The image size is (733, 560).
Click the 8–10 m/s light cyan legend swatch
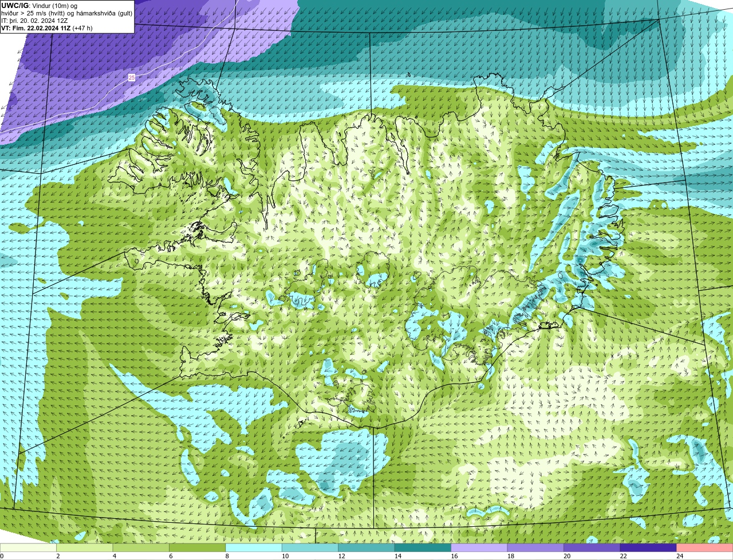(x=254, y=547)
